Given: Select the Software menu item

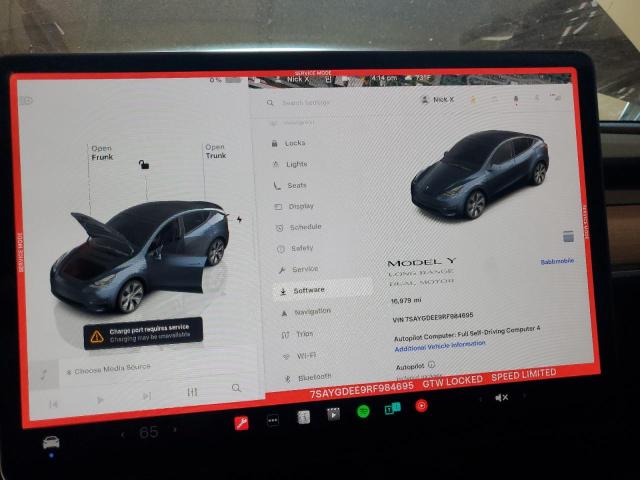Looking at the screenshot, I should [x=323, y=290].
